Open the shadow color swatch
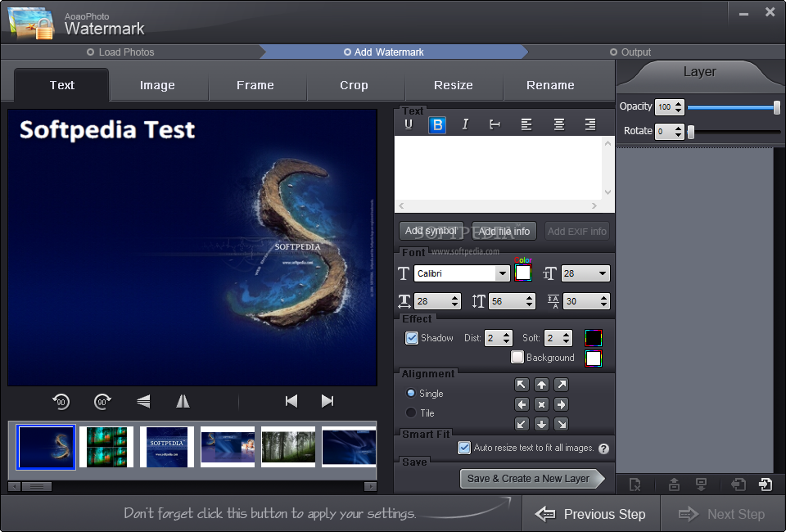Image resolution: width=786 pixels, height=532 pixels. [x=594, y=338]
